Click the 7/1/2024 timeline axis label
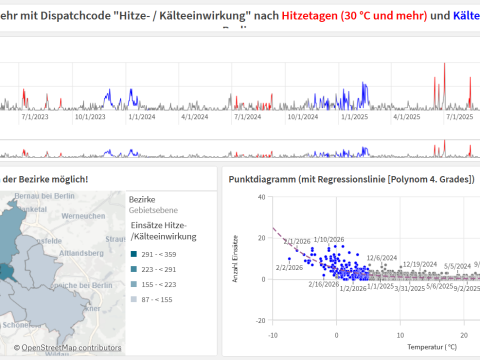Screen dimensions: 480x360 coord(248,117)
